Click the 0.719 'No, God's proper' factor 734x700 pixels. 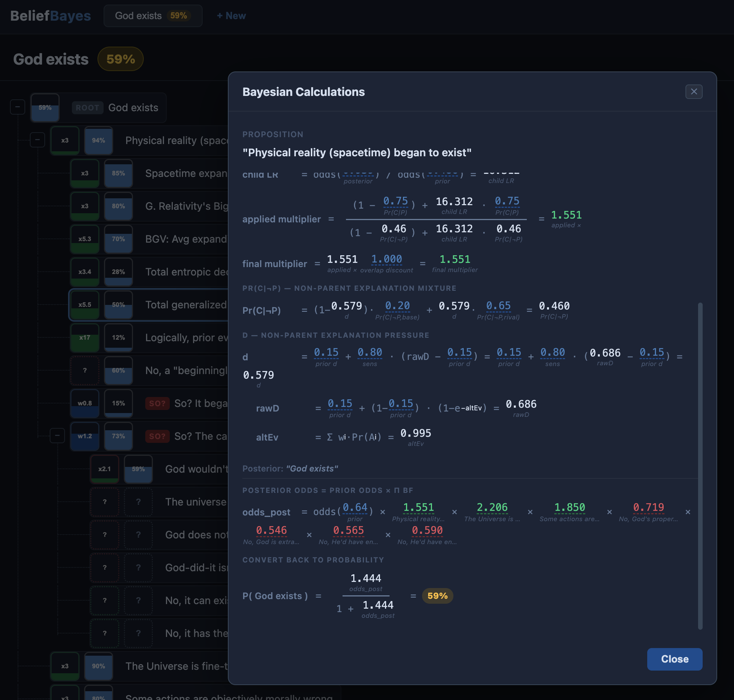[648, 507]
